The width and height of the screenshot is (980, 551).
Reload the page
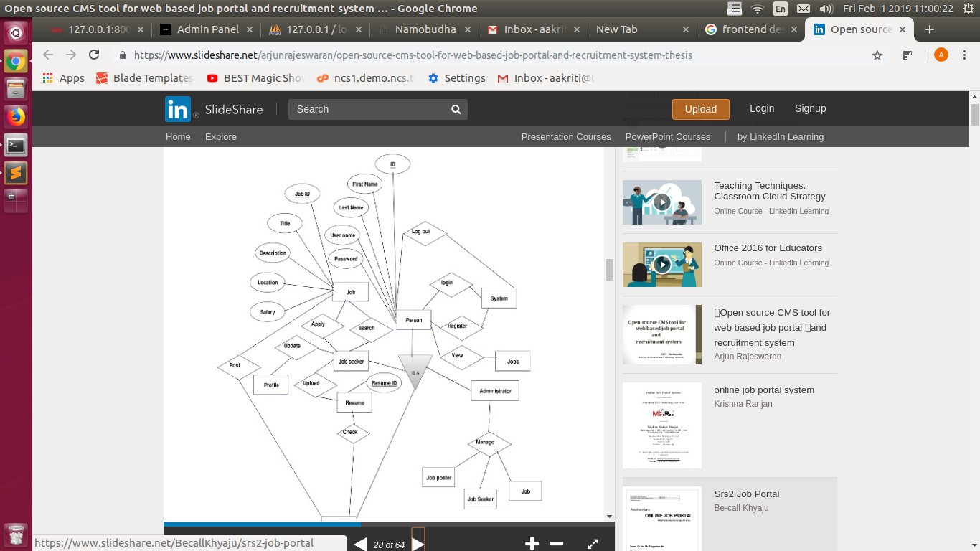pyautogui.click(x=94, y=55)
